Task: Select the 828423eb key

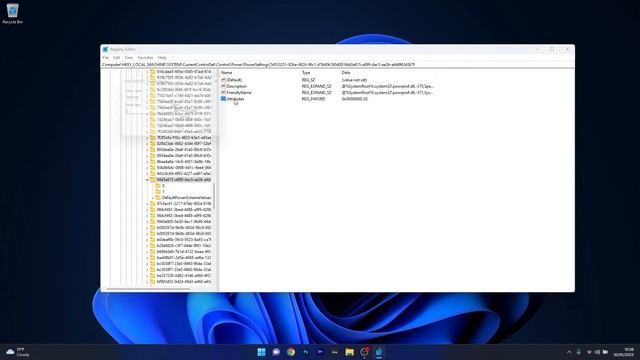Action: 184,144
